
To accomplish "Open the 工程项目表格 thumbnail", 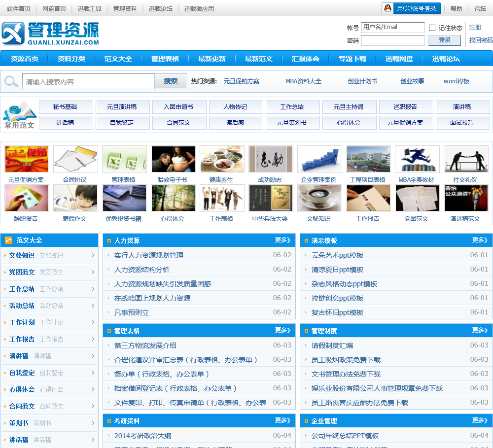I will (x=368, y=159).
